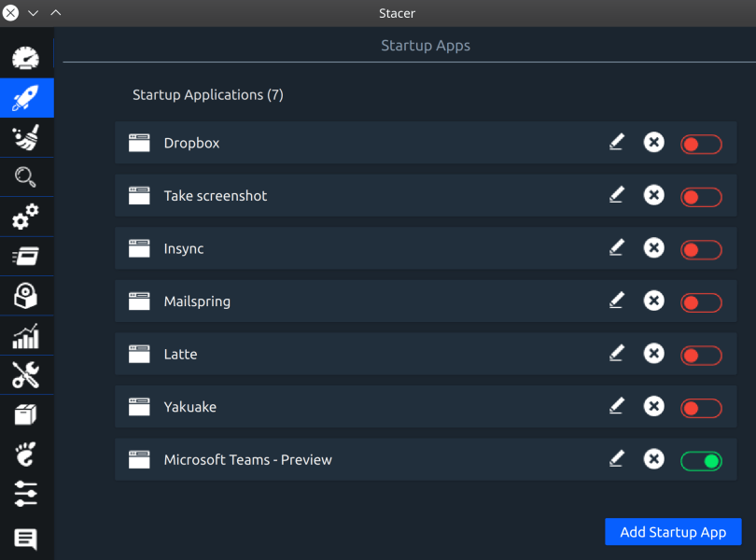Image resolution: width=756 pixels, height=560 pixels.
Task: Open the Search magnifier page
Action: [x=26, y=177]
